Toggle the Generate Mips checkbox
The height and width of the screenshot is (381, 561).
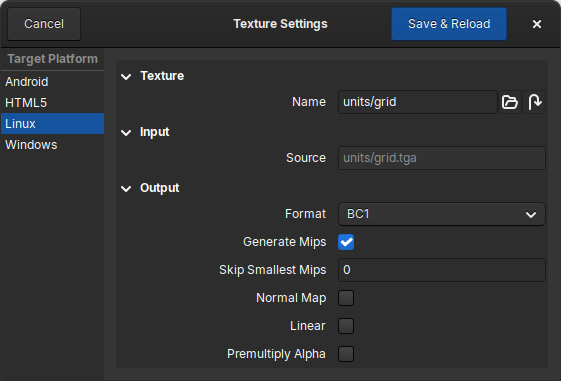tap(346, 242)
